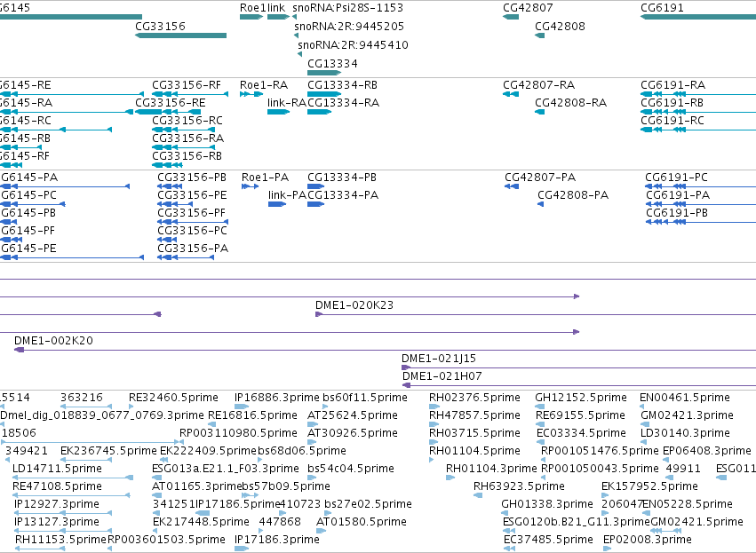Select the CG42807 gene label

(528, 8)
